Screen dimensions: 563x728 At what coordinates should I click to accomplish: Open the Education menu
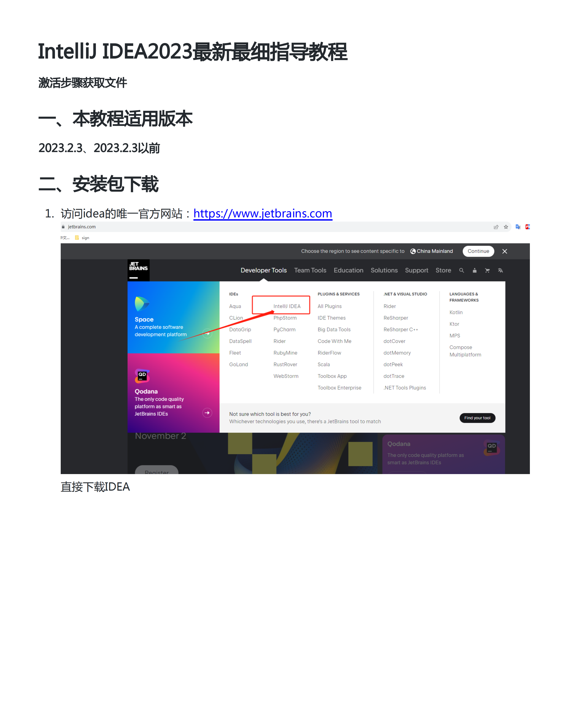pos(348,270)
